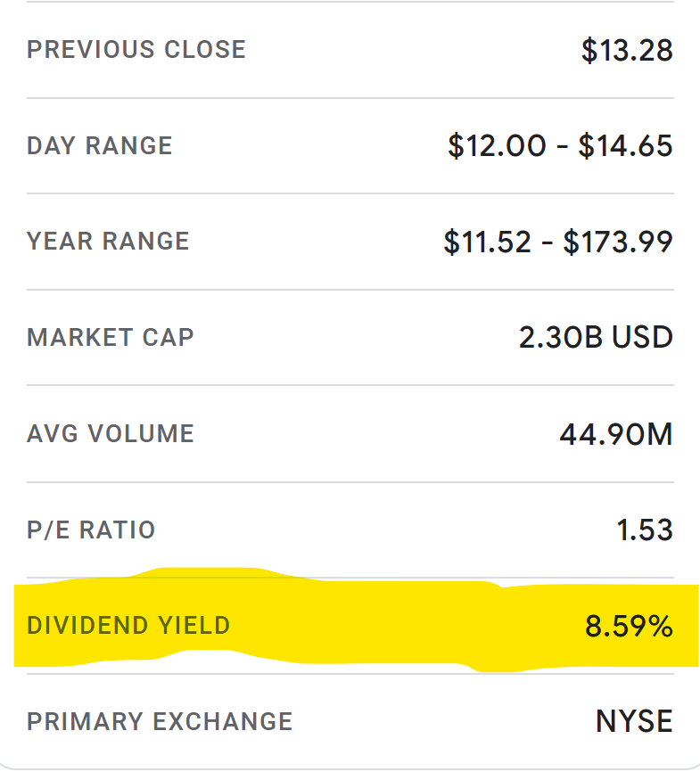Click the dash between year range values

coord(548,243)
